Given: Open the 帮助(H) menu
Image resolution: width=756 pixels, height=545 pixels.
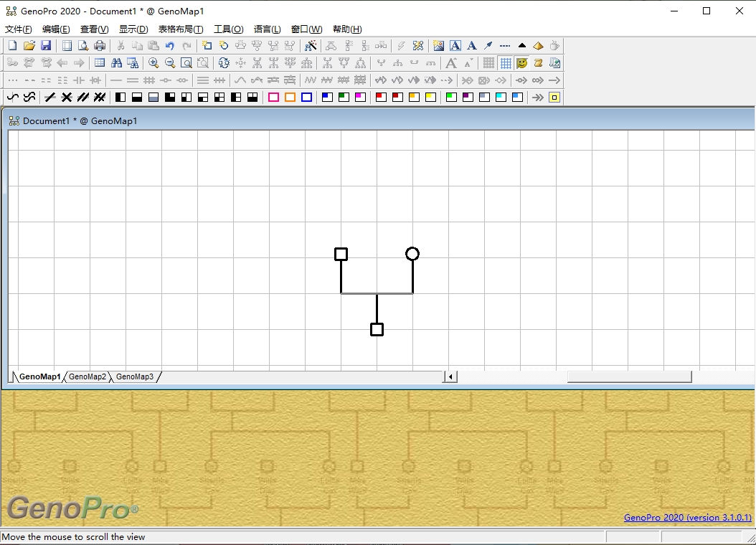Looking at the screenshot, I should pyautogui.click(x=347, y=29).
